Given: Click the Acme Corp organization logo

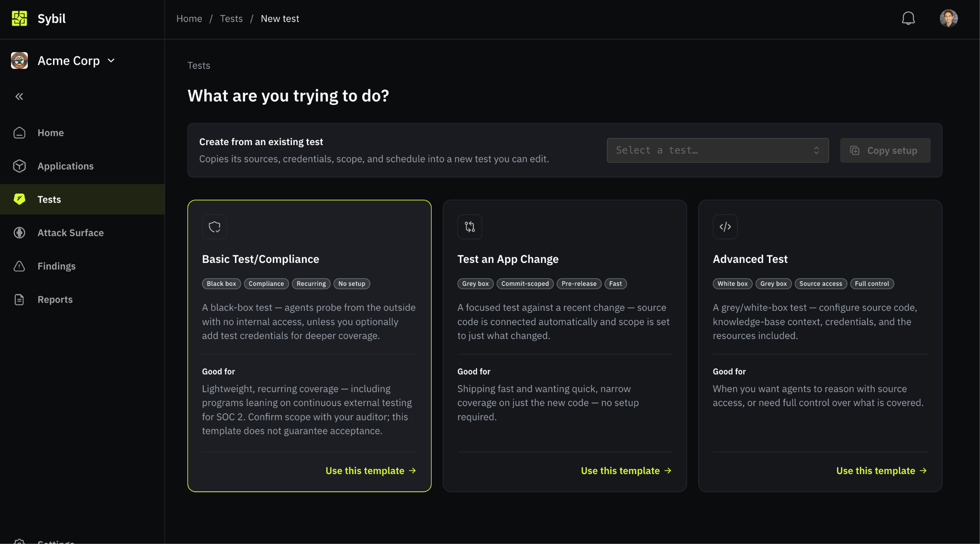Looking at the screenshot, I should click(19, 61).
